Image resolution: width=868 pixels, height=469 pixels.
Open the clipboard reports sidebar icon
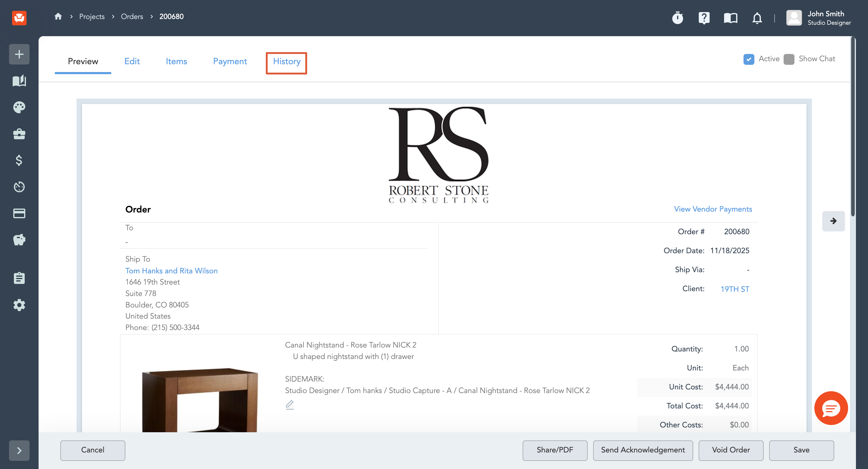tap(19, 278)
